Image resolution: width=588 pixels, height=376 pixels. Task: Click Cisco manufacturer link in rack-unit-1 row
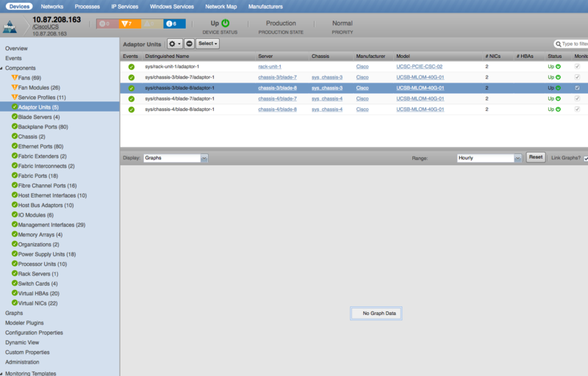click(x=362, y=67)
